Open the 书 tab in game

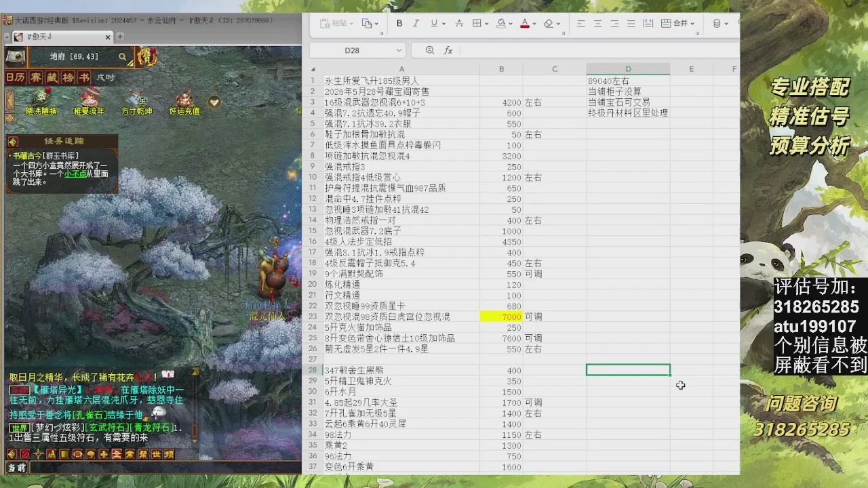(84, 78)
